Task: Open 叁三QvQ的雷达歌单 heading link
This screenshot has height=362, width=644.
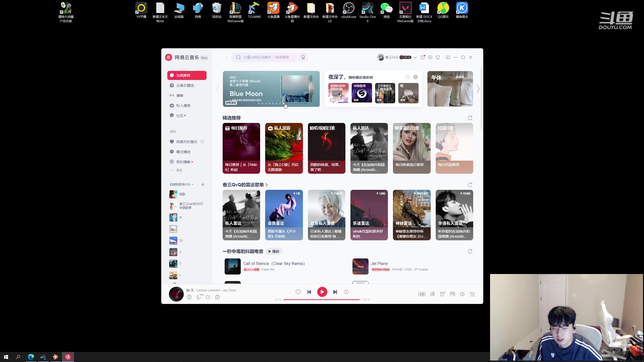Action: (245, 185)
